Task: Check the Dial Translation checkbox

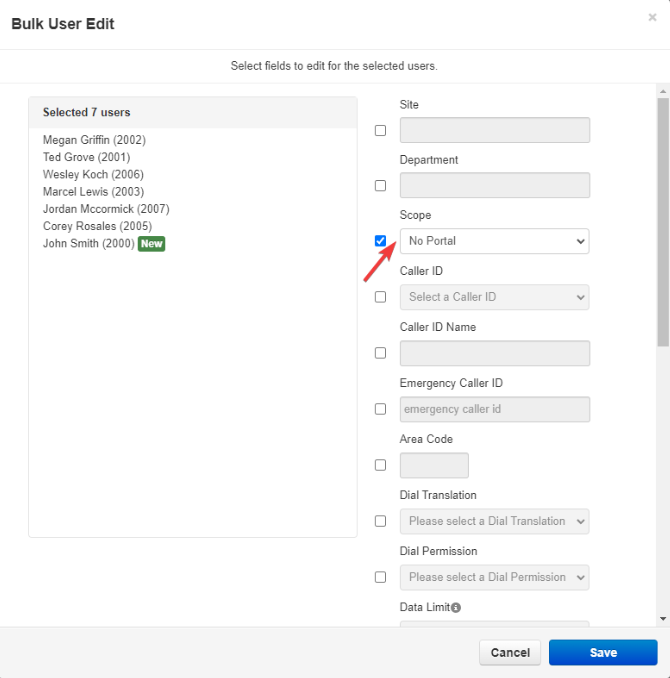Action: 380,521
